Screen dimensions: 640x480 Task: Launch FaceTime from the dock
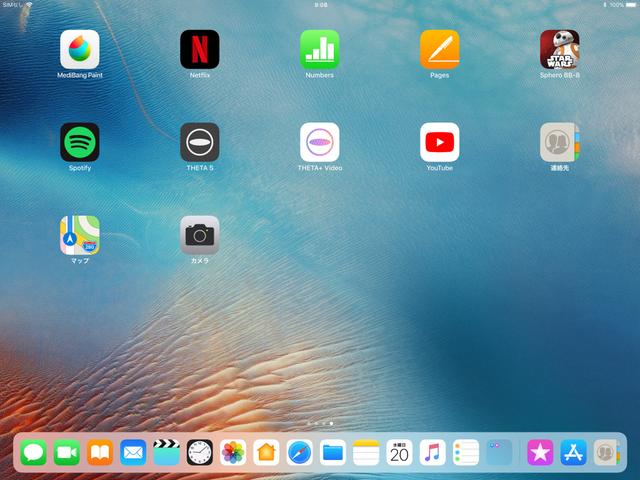point(67,452)
